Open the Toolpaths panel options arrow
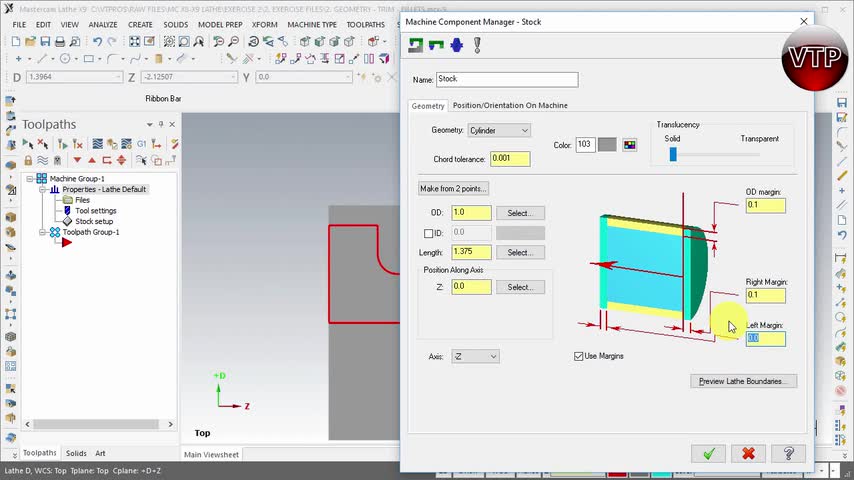Screen dimensions: 854x480 (149, 124)
